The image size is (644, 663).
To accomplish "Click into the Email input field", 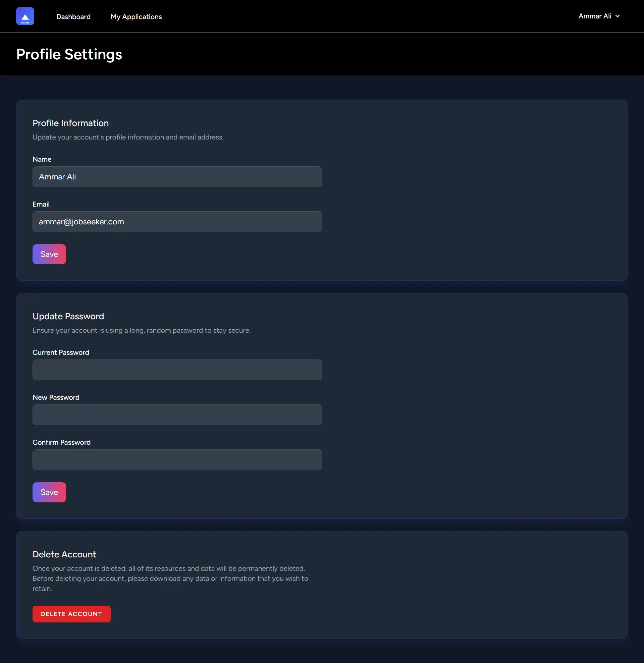I will (x=177, y=222).
